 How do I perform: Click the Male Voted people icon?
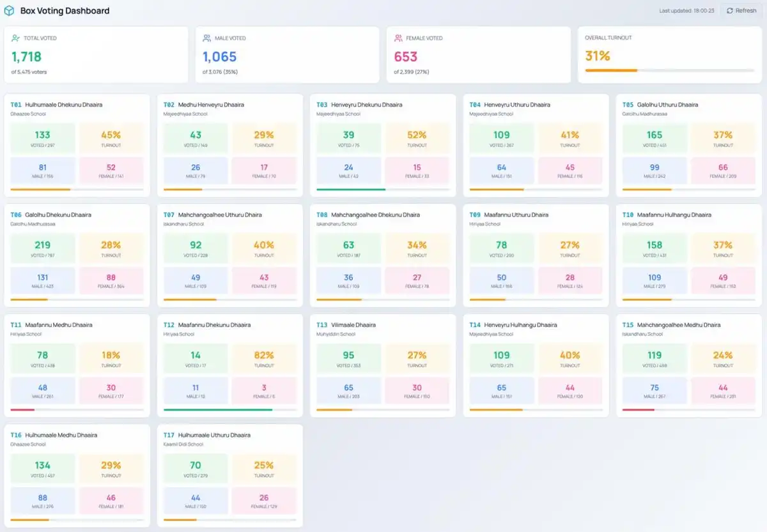[x=207, y=38]
